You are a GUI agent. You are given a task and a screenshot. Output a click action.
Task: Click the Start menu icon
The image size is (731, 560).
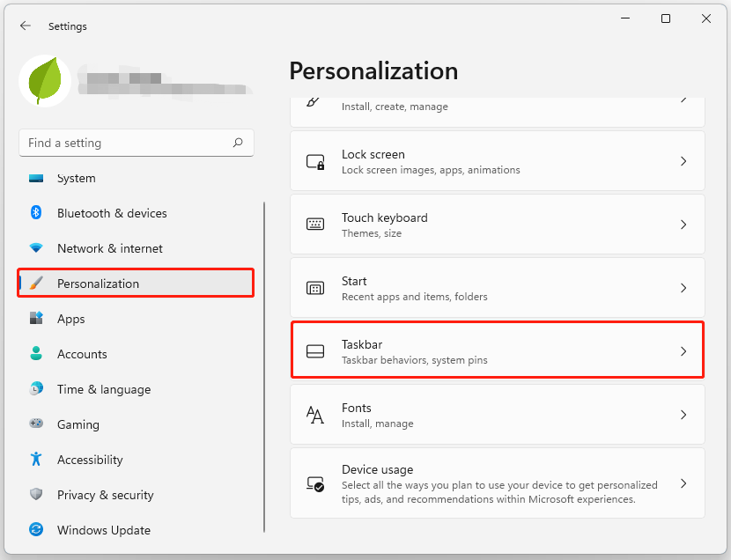coord(315,289)
